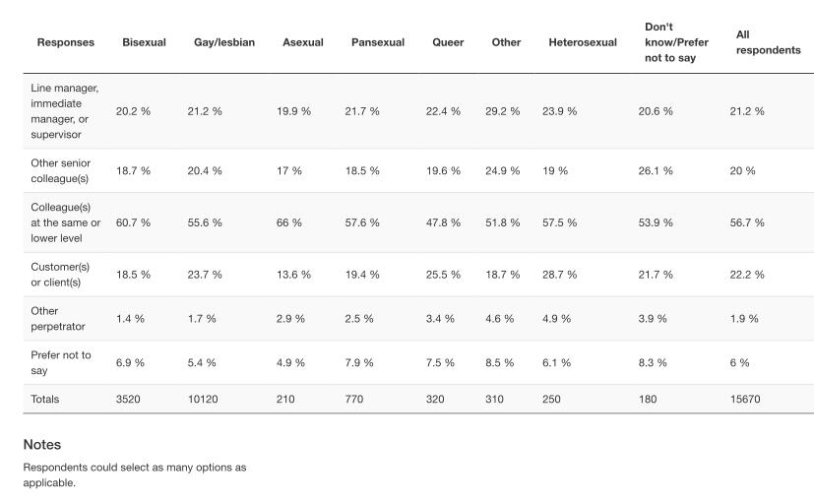Select the 29.2 % Other line manager cell

tap(505, 111)
